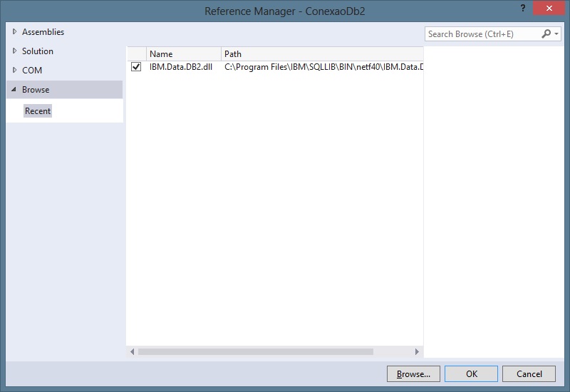This screenshot has width=570, height=392.
Task: Click the horizontal scrollbar left arrow
Action: [133, 351]
